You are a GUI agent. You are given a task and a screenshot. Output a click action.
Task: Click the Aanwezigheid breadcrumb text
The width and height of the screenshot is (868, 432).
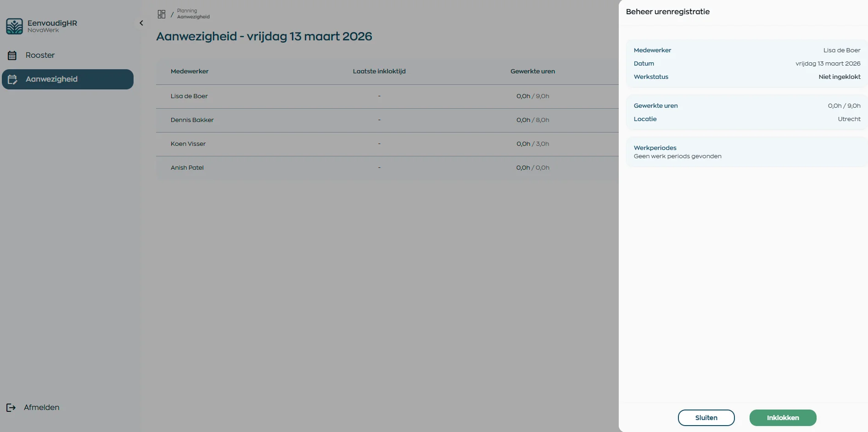pyautogui.click(x=193, y=17)
